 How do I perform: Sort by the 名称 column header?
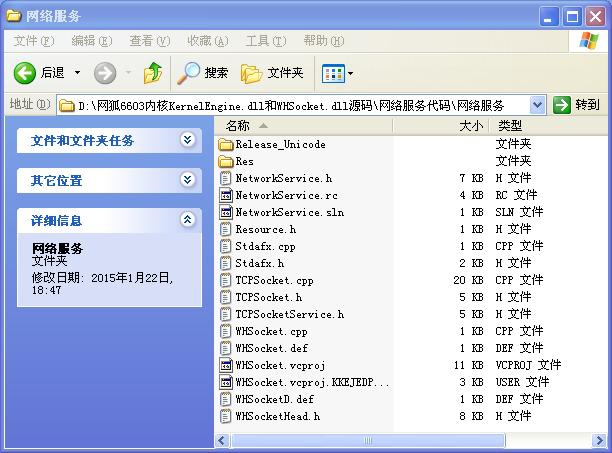tap(304, 126)
